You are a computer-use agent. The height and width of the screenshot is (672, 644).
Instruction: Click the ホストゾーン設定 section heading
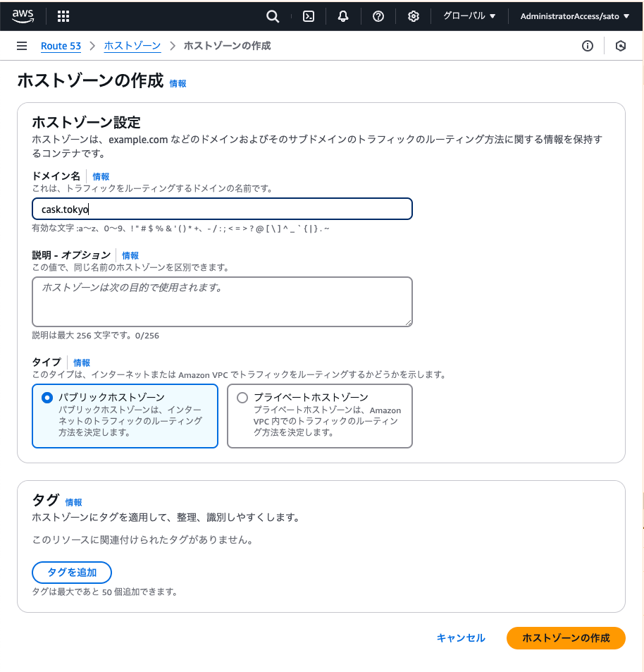[x=86, y=123]
